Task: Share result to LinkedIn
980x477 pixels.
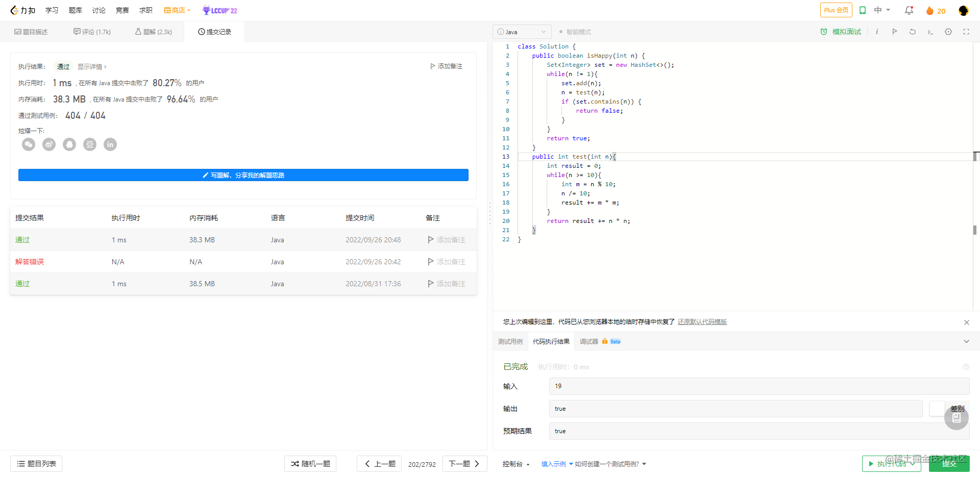Action: 110,144
